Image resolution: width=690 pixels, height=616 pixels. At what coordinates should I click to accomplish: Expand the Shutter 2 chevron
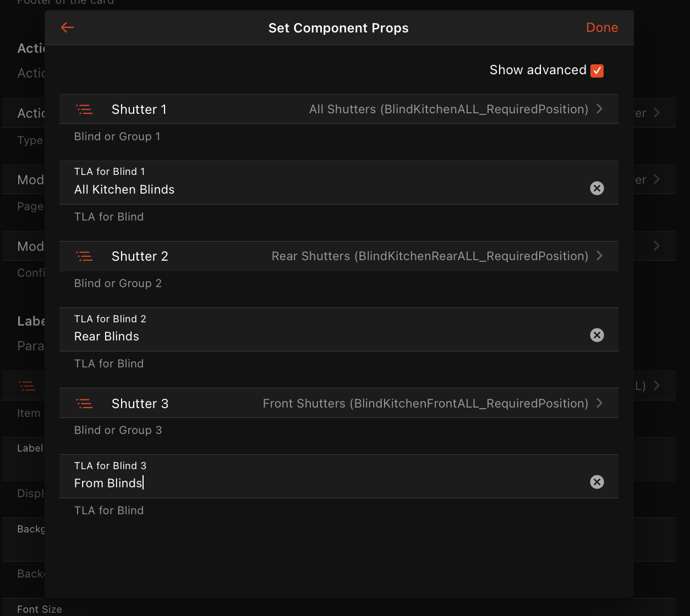tap(600, 256)
